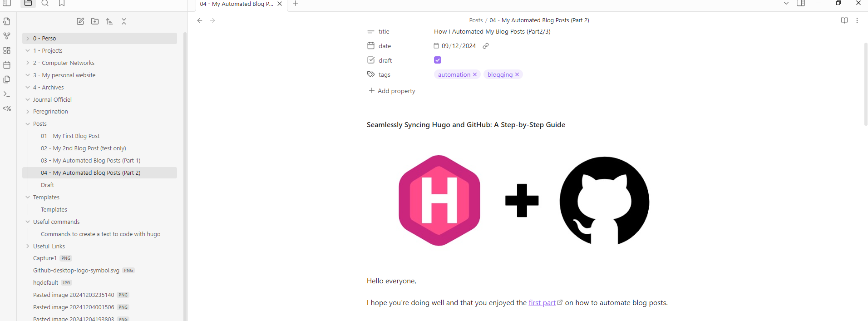This screenshot has width=868, height=321.
Task: Open the more options menu for the note
Action: tap(857, 20)
